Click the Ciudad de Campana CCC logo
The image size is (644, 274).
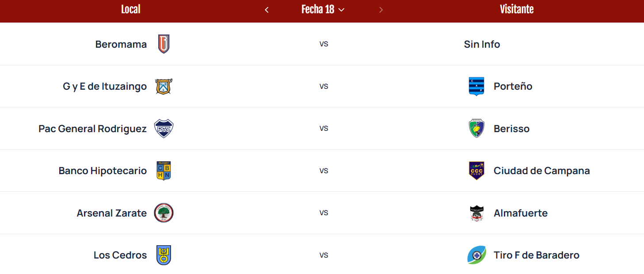click(476, 171)
